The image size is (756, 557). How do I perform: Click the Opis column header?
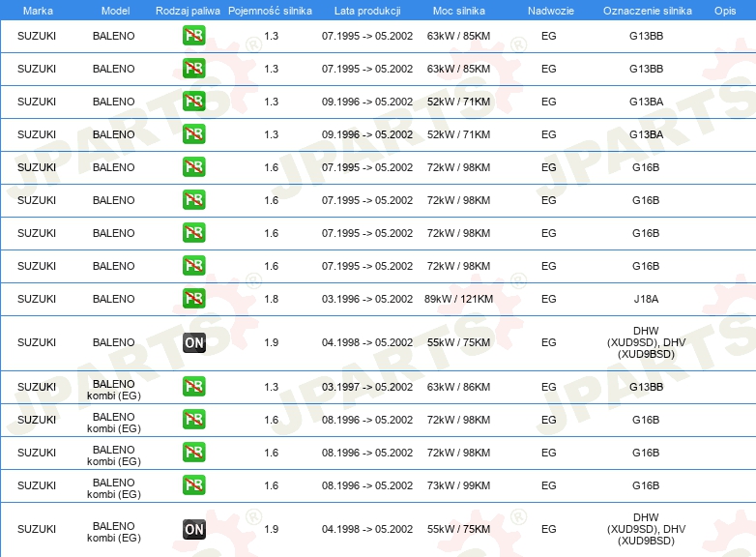point(725,11)
